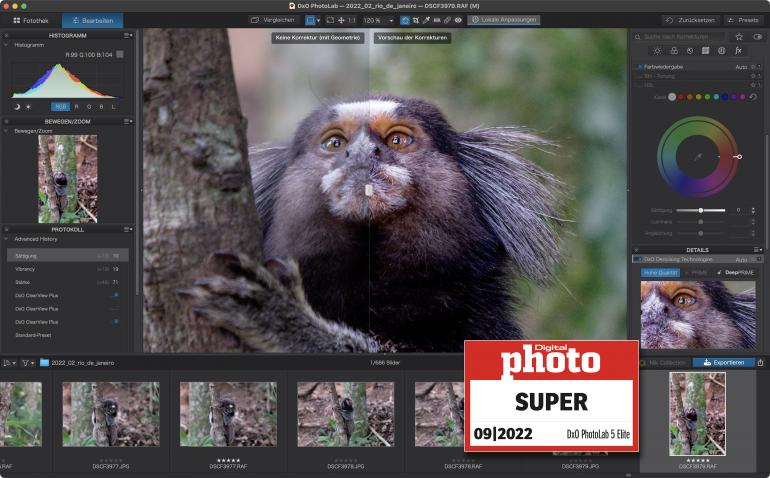The width and height of the screenshot is (770, 478).
Task: Switch to the Bearbeiten tab
Action: [92, 21]
